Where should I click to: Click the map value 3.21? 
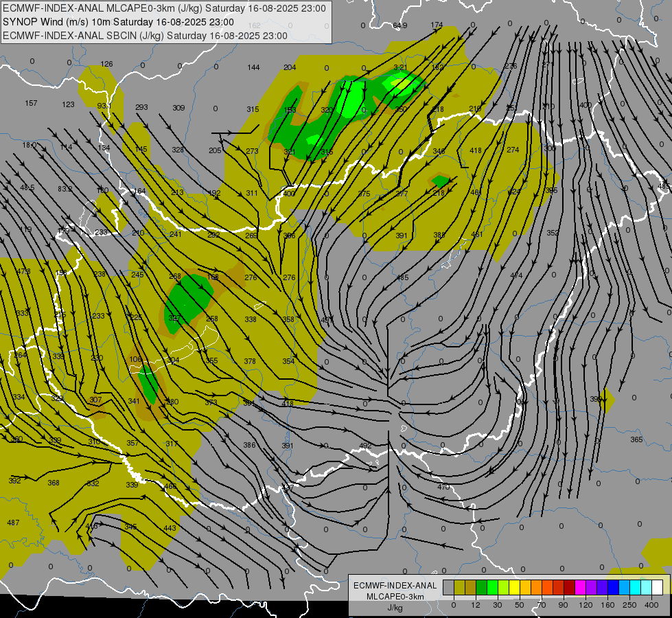point(400,67)
